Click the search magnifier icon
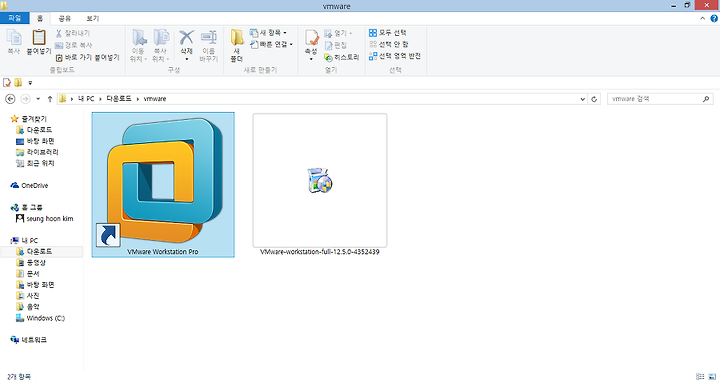 [706, 99]
